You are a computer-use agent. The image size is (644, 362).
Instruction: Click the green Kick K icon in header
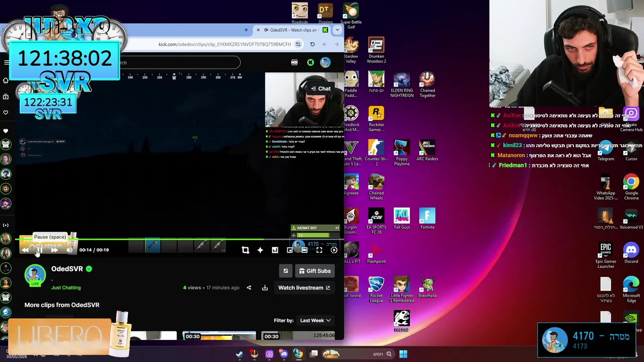point(310,62)
